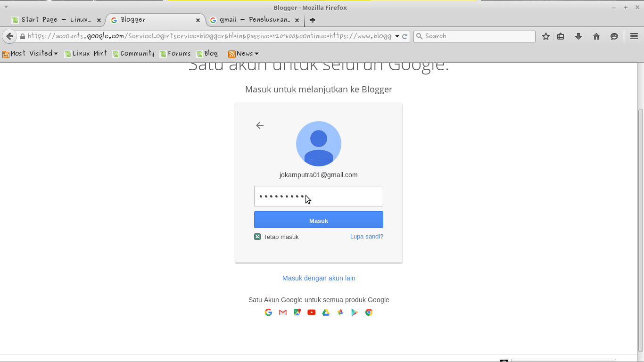Screen dimensions: 644x362
Task: Open the Community bookmark
Action: click(x=133, y=54)
